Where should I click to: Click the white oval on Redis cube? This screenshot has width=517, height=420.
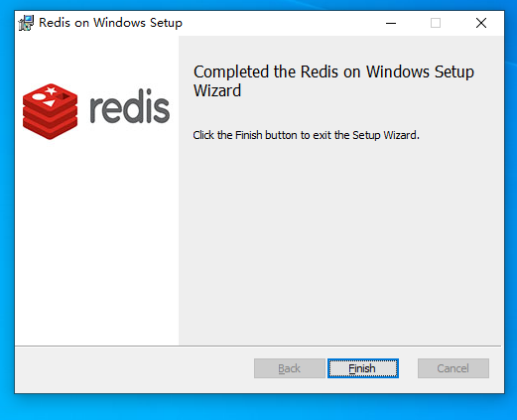(38, 97)
